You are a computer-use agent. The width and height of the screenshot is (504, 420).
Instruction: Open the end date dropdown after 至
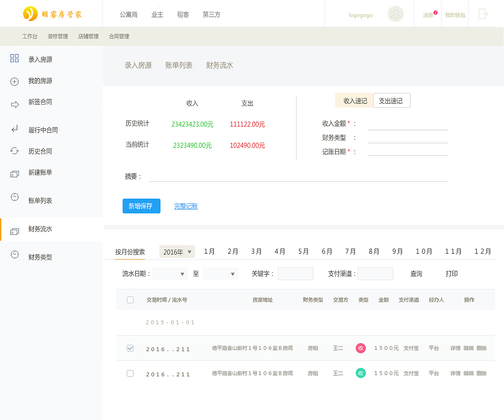(221, 273)
